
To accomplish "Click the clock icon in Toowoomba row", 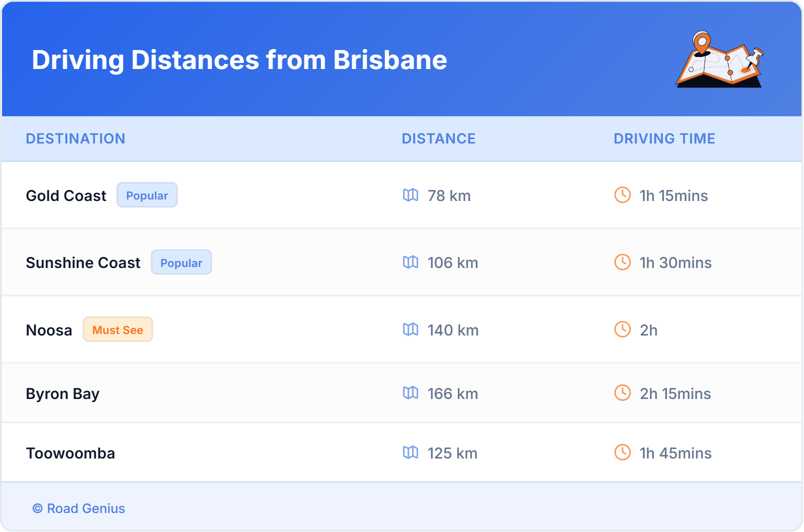I will (622, 452).
